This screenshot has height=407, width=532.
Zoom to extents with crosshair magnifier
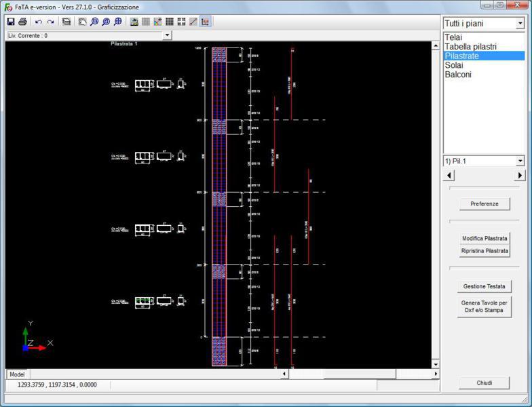pos(118,22)
